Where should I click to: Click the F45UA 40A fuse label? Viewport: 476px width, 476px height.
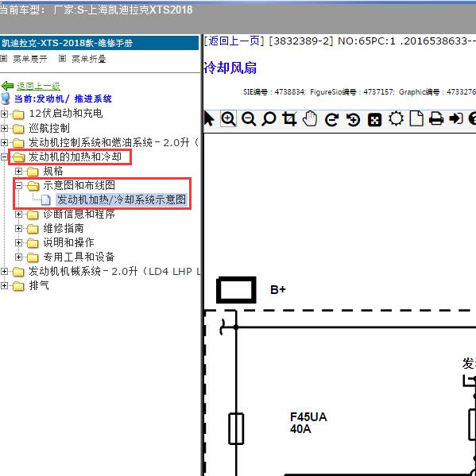point(308,424)
